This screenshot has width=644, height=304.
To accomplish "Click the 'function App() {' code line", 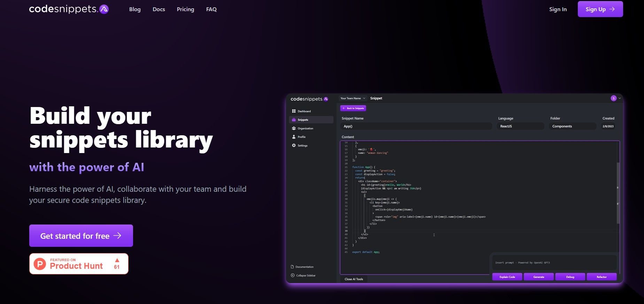I will (364, 167).
